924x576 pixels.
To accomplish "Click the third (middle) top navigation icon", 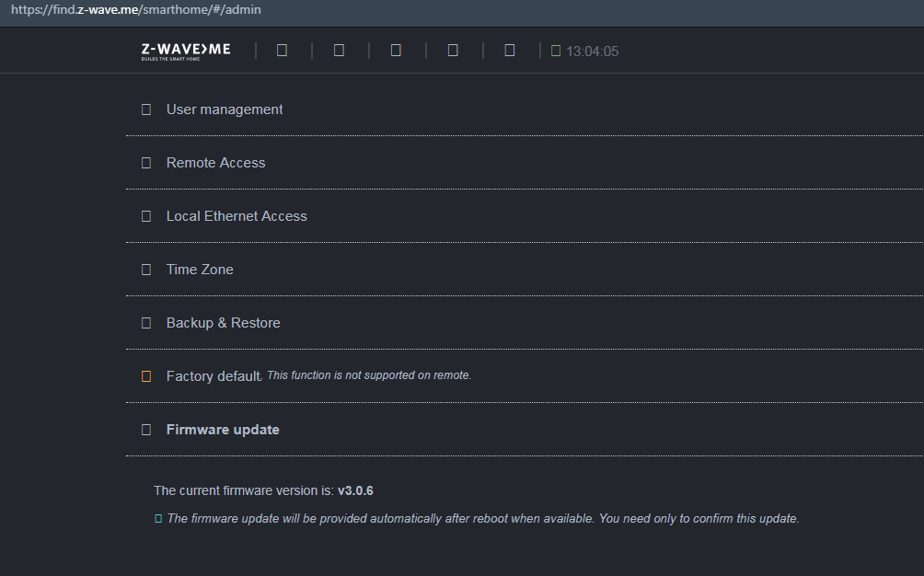I will pos(396,51).
